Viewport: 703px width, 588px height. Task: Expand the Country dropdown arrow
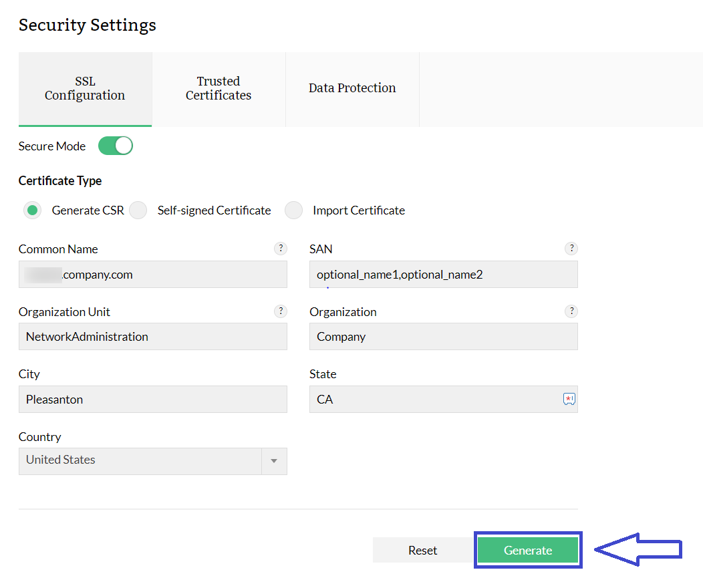pyautogui.click(x=274, y=461)
